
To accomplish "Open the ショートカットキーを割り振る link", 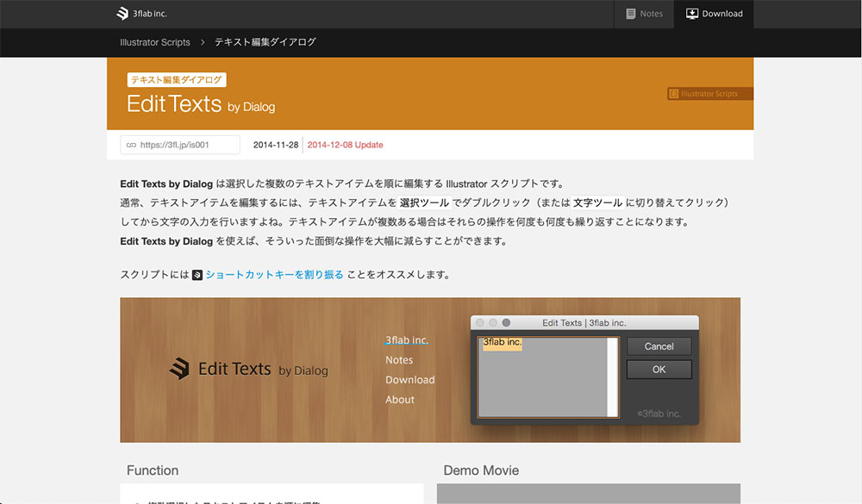I will pyautogui.click(x=274, y=274).
